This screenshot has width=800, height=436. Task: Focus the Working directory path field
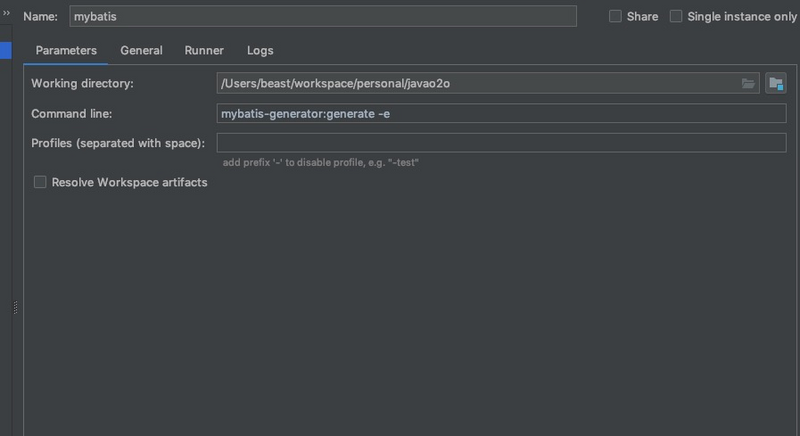point(475,84)
